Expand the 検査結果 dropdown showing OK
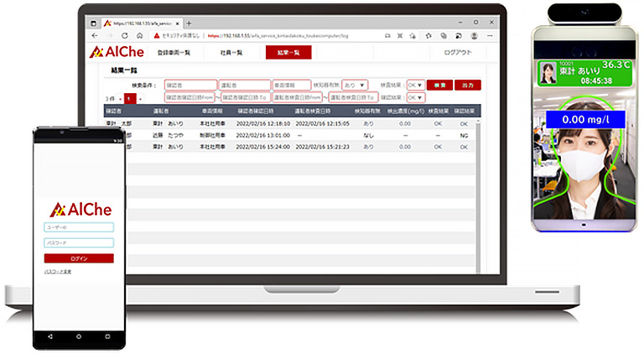The height and width of the screenshot is (354, 644). 415,85
